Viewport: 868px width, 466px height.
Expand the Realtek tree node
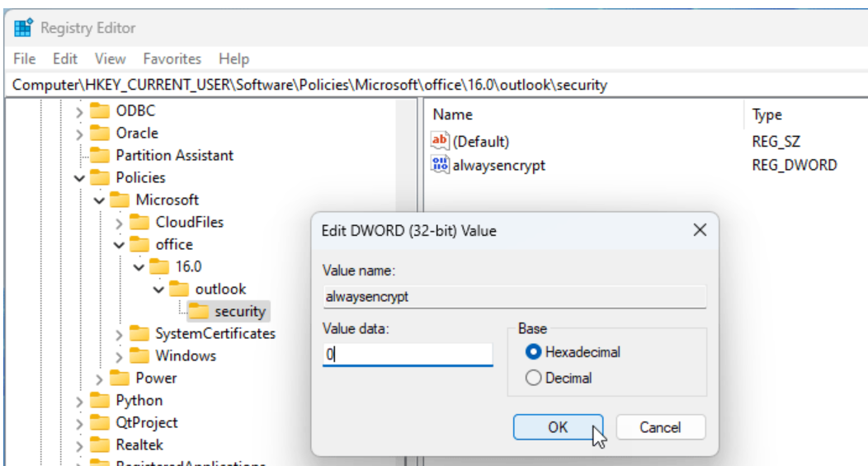79,446
